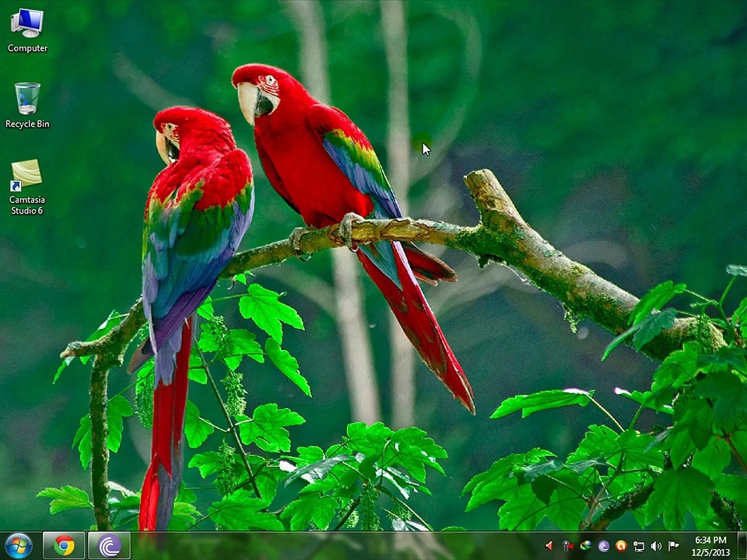Click the orange circular tray icon
The image size is (747, 560).
621,546
